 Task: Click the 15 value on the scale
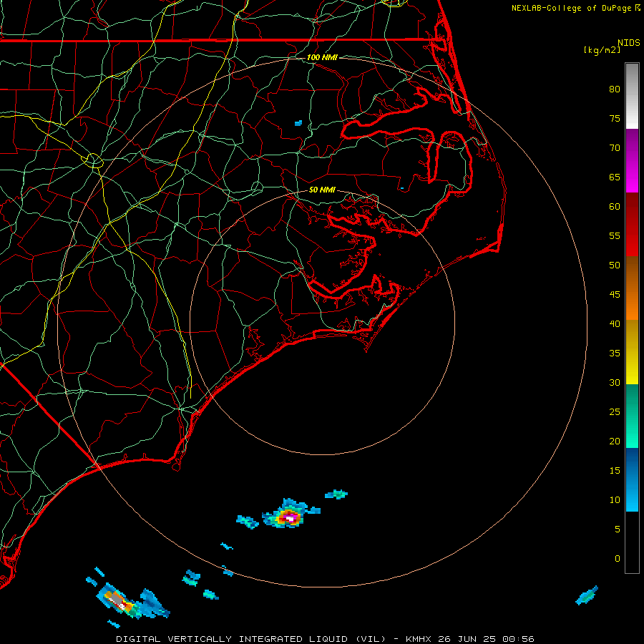(x=615, y=470)
